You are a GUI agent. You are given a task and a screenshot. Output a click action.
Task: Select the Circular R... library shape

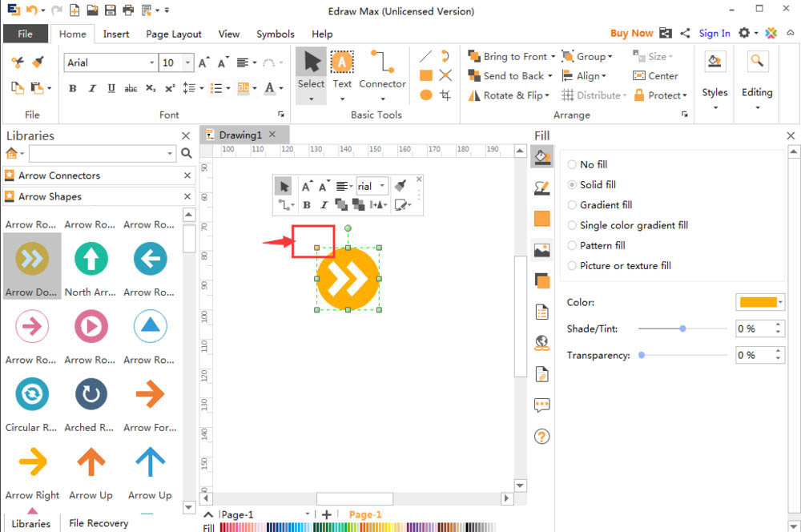(32, 401)
